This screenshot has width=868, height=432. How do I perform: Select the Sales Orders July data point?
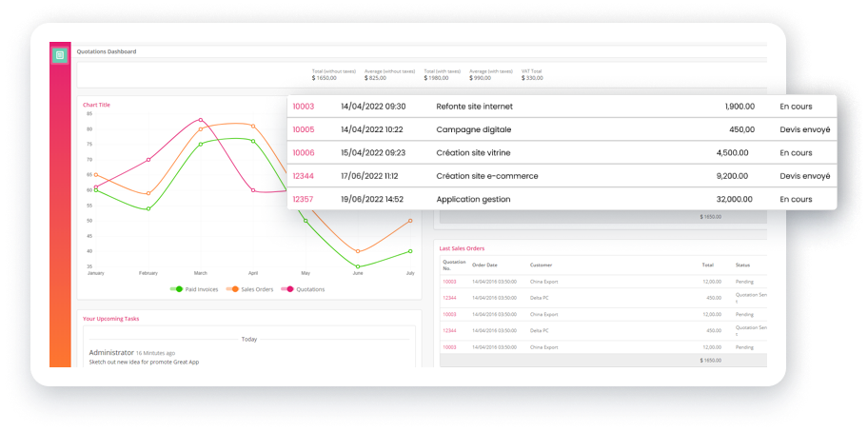point(410,221)
